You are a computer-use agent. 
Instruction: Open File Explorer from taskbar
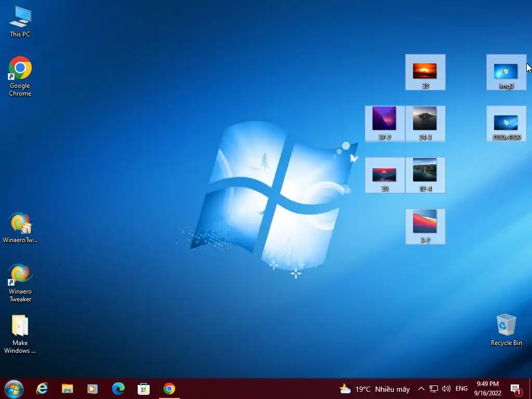[x=67, y=389]
